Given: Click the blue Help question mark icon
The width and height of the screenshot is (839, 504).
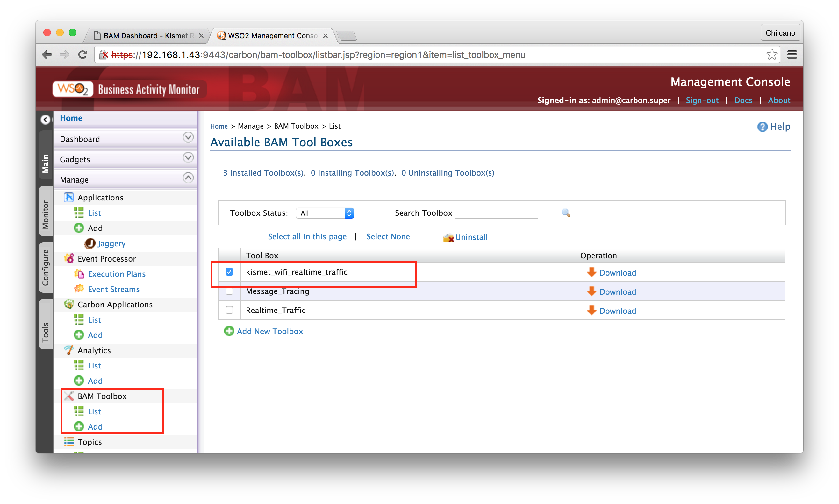Looking at the screenshot, I should tap(762, 127).
